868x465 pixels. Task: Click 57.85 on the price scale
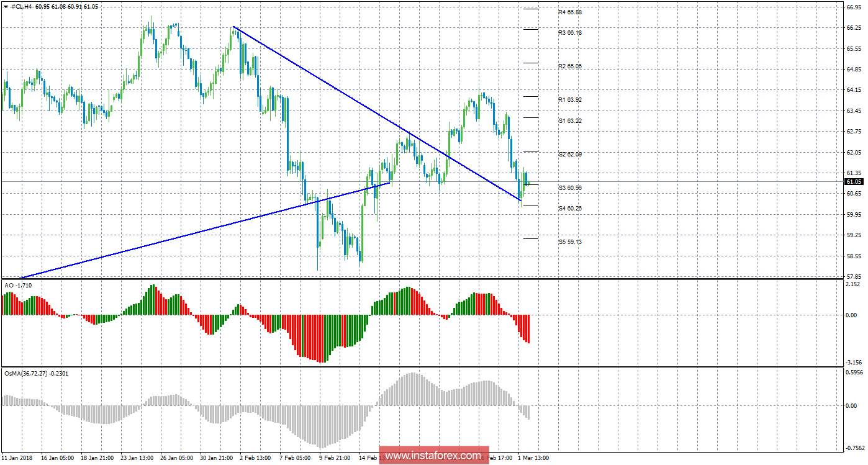tap(854, 276)
